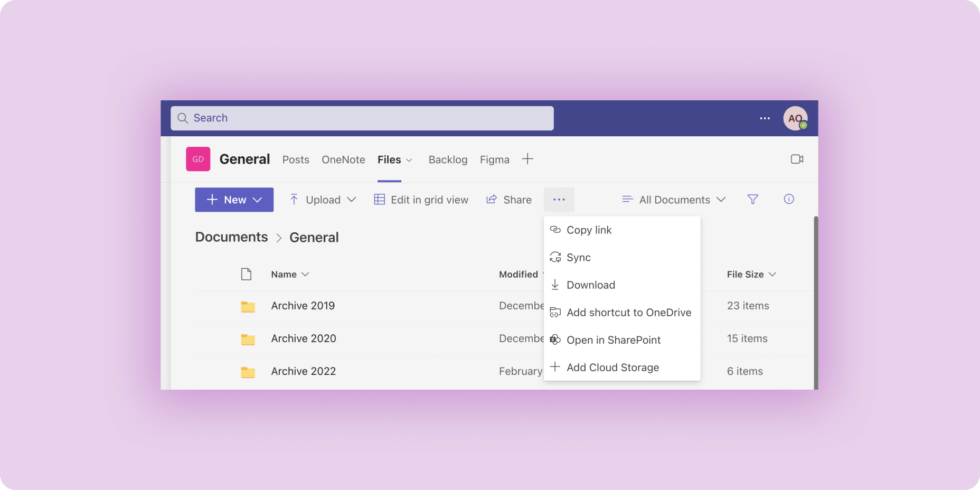The image size is (980, 490).
Task: Click the information details pane icon
Action: click(x=789, y=200)
